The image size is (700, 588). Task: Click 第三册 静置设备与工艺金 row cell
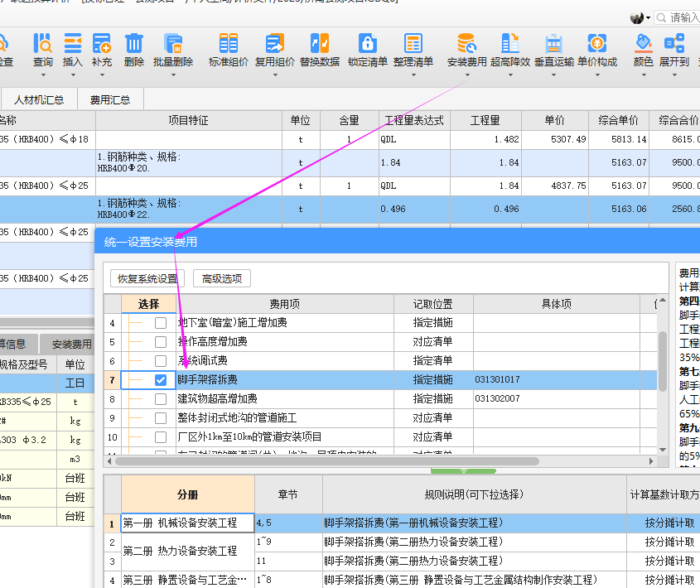pos(187,580)
